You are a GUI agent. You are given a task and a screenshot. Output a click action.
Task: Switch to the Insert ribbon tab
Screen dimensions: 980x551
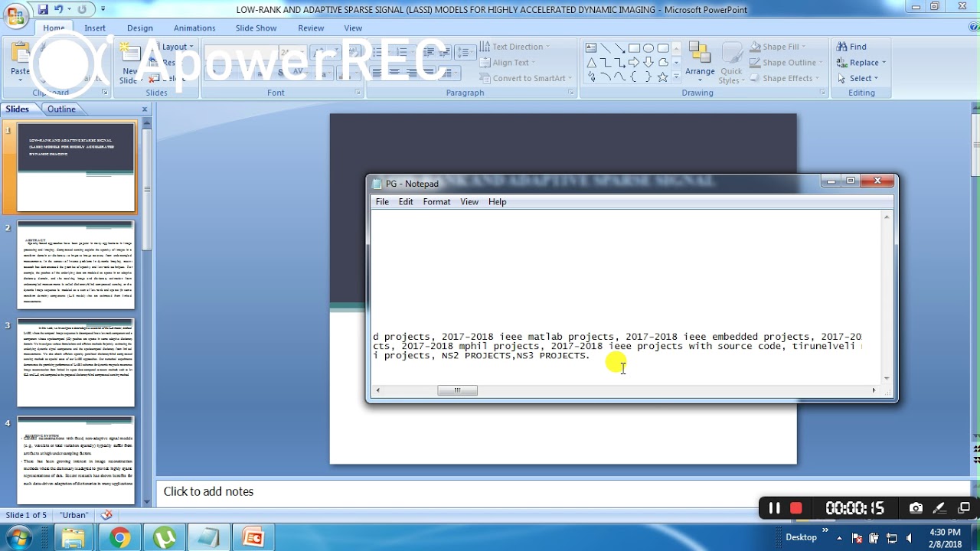[95, 28]
